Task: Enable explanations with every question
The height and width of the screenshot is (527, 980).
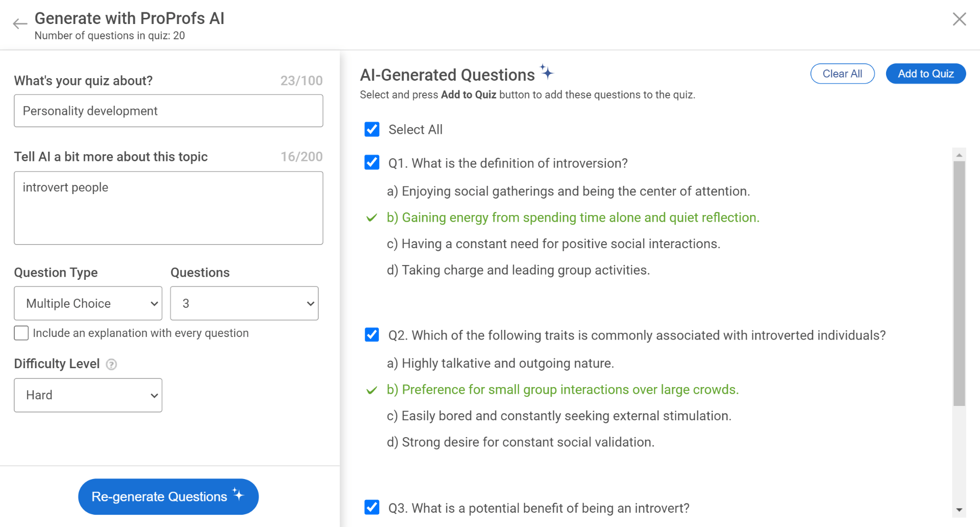Action: (21, 333)
